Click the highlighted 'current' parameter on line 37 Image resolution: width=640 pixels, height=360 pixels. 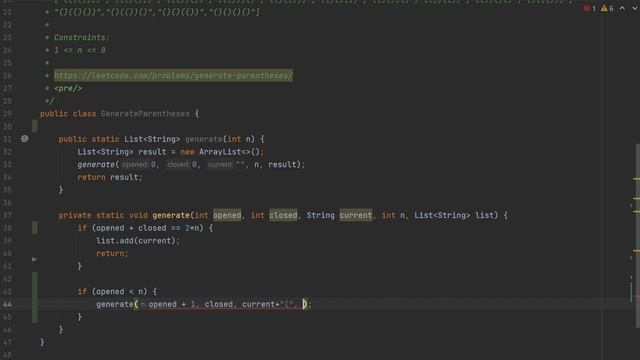(356, 215)
